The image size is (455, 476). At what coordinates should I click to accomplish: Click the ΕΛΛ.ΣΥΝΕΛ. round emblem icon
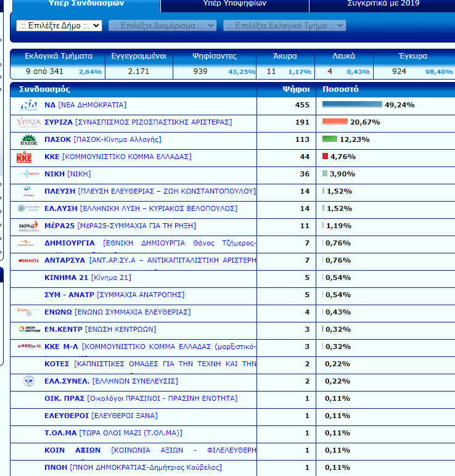click(28, 381)
